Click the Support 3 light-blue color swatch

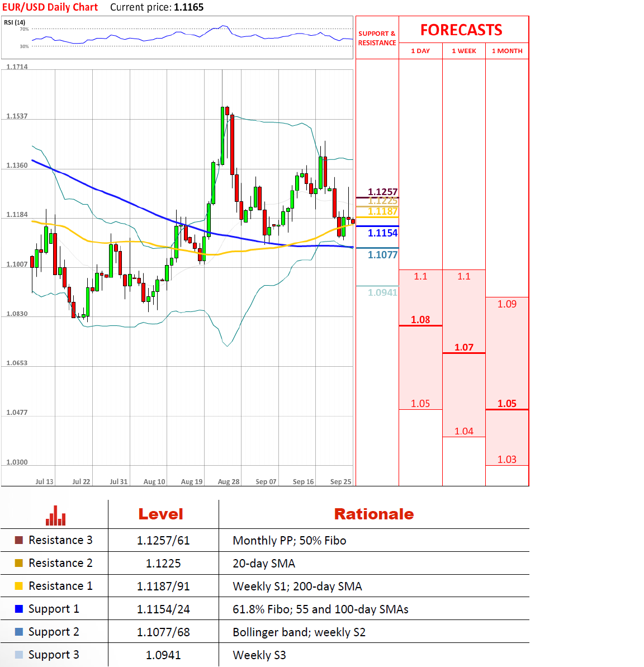18,655
